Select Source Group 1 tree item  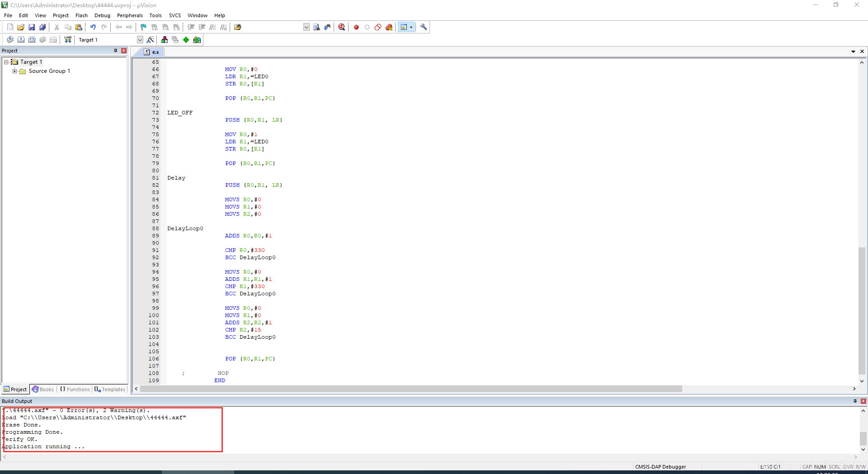(x=49, y=71)
